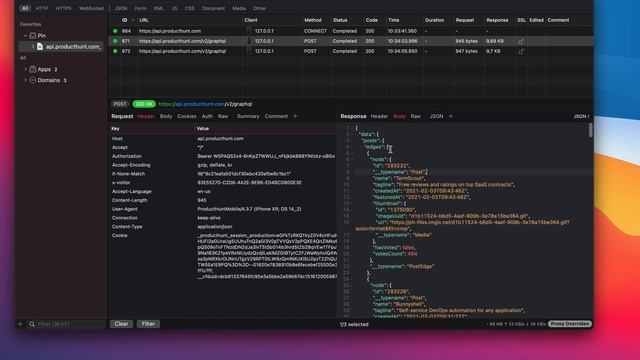Sort requests by URL column header
Screen dimensions: 640x360
point(144,20)
